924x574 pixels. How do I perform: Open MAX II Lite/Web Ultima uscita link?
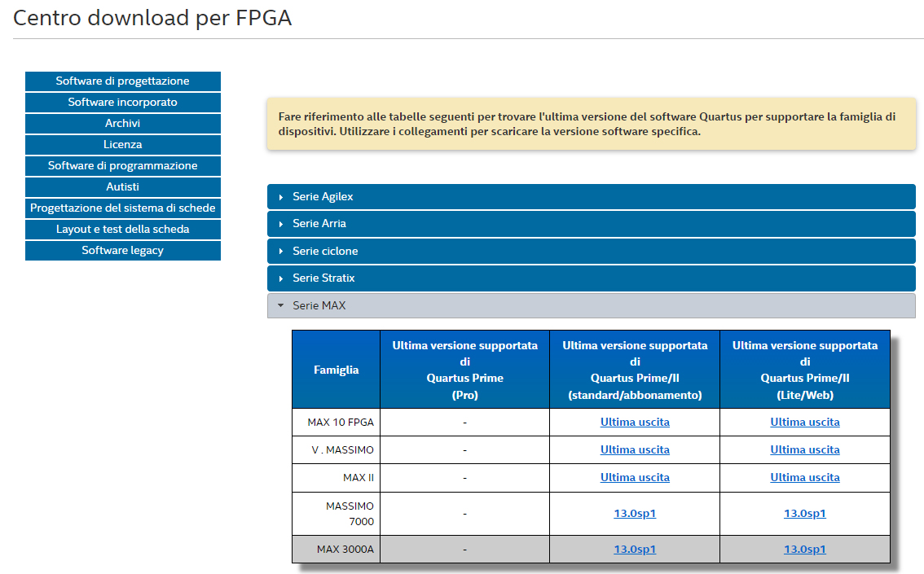tap(805, 478)
